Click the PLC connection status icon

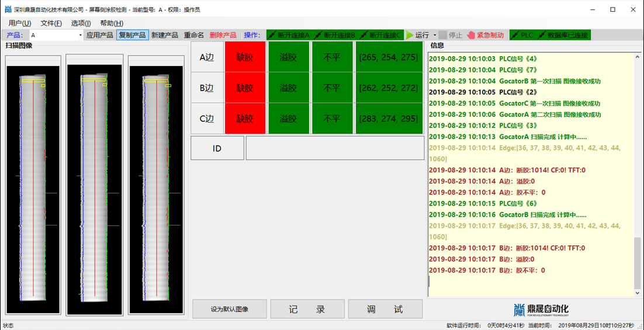pos(515,35)
